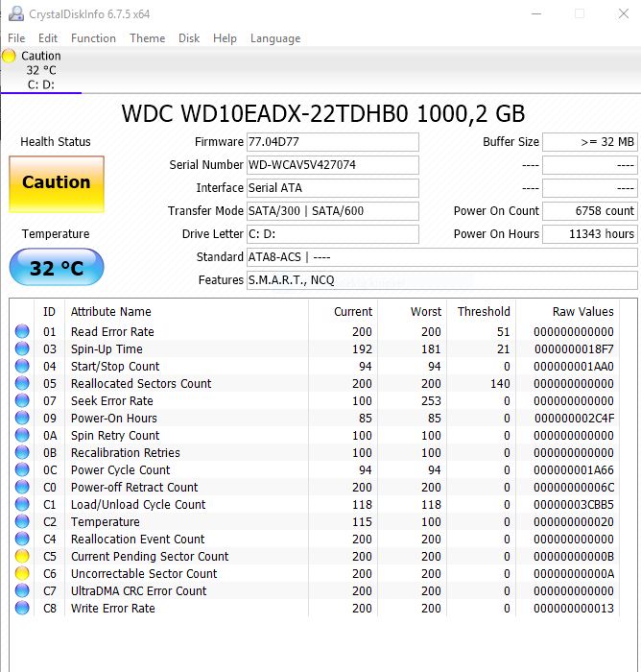The image size is (641, 672).
Task: Click the Features field S.M.A.R.T., NCQ
Action: pos(442,280)
